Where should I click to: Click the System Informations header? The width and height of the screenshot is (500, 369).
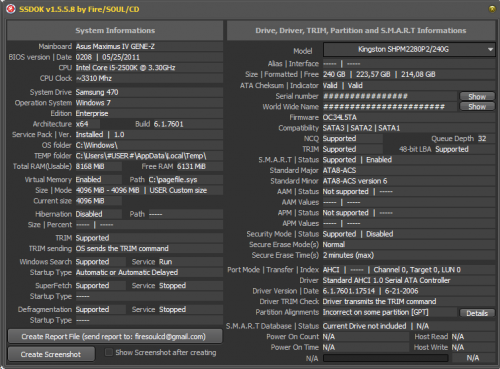[x=115, y=30]
